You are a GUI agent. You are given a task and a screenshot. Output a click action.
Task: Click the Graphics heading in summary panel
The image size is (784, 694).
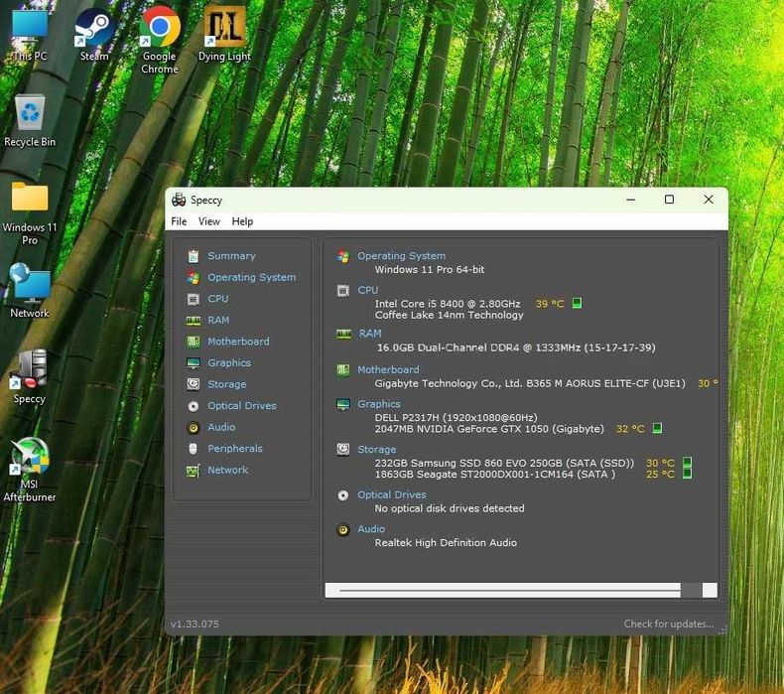pyautogui.click(x=378, y=404)
